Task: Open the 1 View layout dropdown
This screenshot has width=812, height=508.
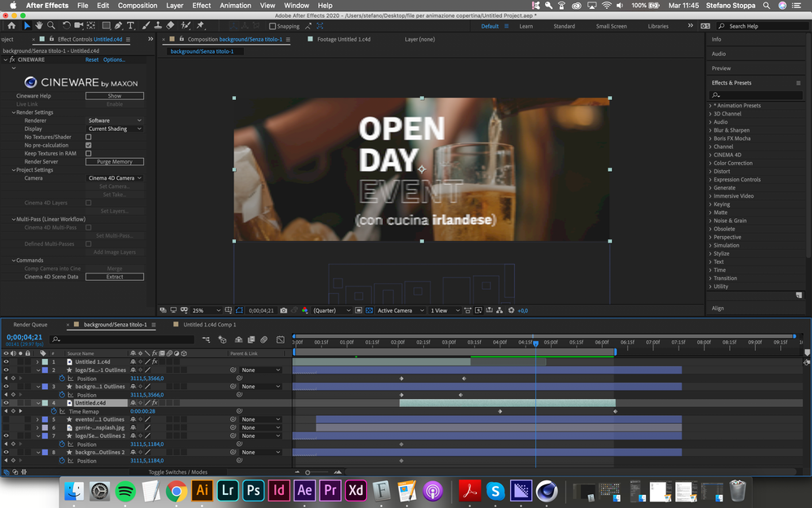Action: click(x=445, y=310)
